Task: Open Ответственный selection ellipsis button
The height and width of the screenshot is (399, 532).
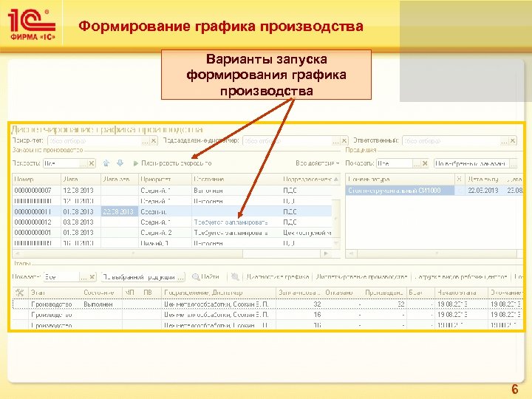Action: coord(504,140)
